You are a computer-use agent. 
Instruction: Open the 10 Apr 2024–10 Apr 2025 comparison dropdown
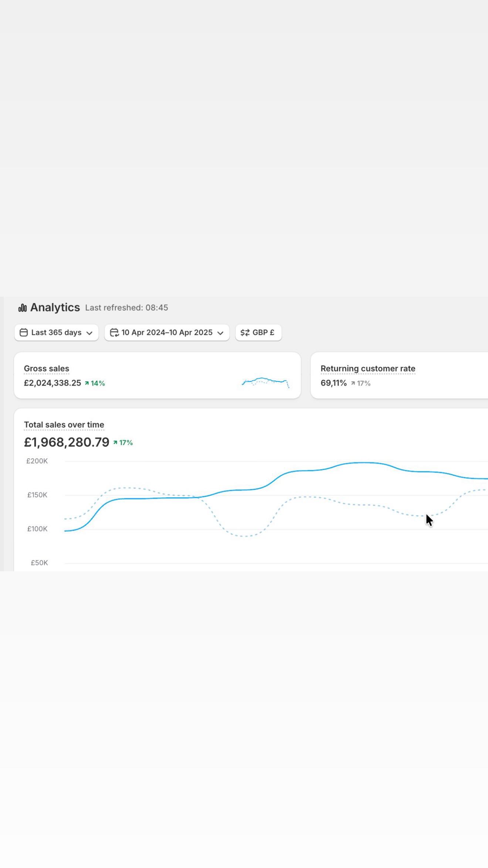point(167,333)
